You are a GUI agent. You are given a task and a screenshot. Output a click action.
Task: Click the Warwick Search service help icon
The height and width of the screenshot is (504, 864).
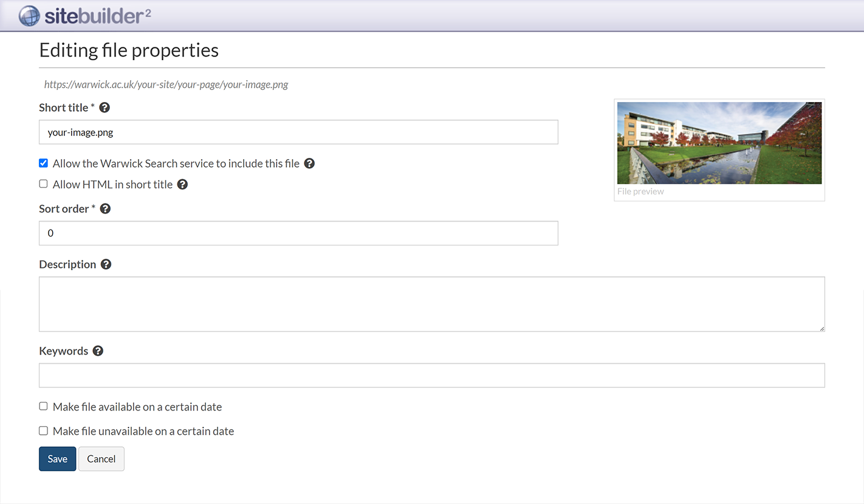pyautogui.click(x=309, y=163)
